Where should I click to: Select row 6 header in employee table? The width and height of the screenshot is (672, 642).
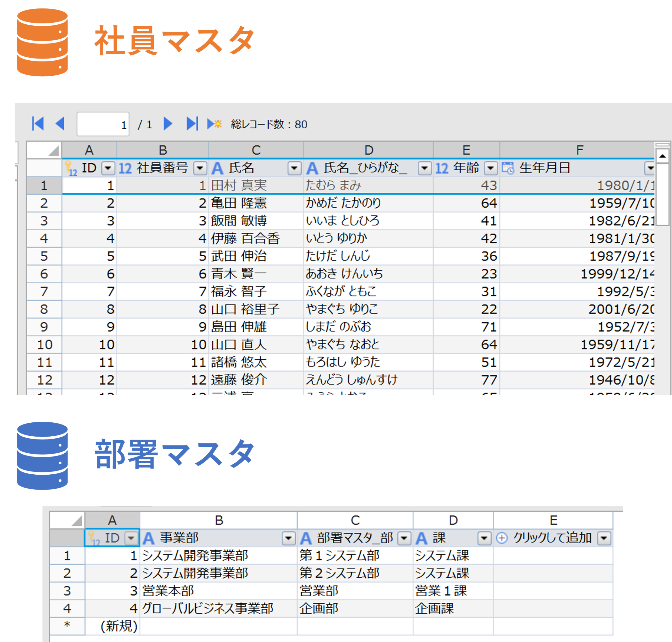(x=44, y=274)
